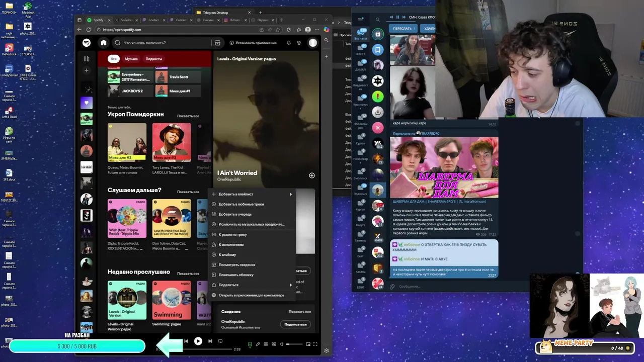This screenshot has height=362, width=644.
Task: Skip to the previous track in Spotify
Action: coord(186,341)
